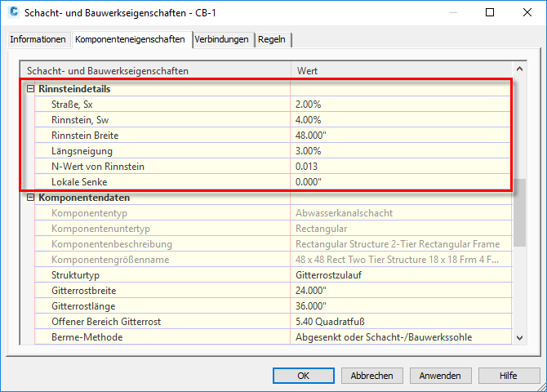The height and width of the screenshot is (392, 547).
Task: Switch to the Informationen tab
Action: coord(38,39)
